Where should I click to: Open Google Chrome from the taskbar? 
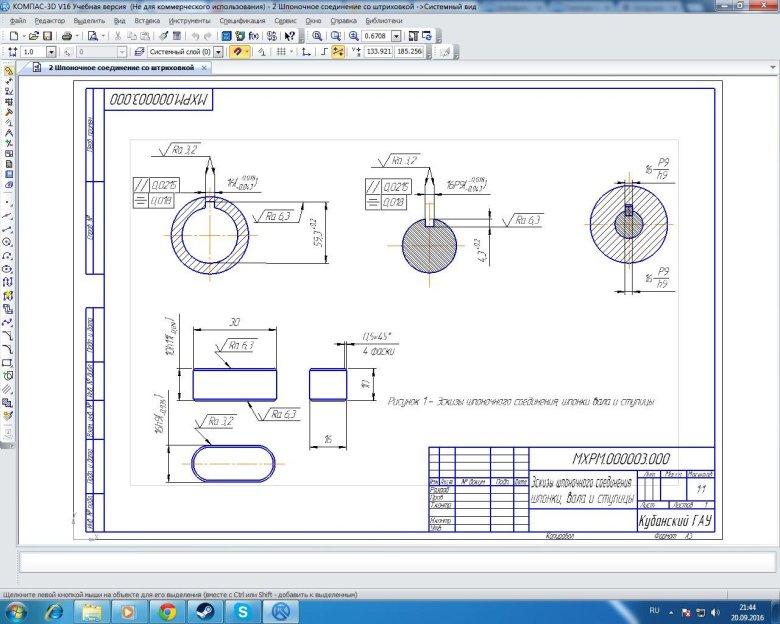[167, 610]
